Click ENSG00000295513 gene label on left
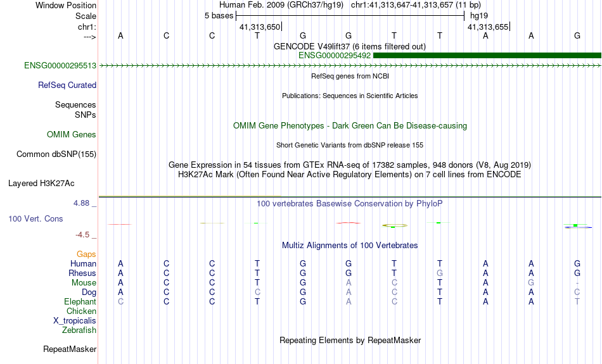This screenshot has width=602, height=364. (60, 66)
